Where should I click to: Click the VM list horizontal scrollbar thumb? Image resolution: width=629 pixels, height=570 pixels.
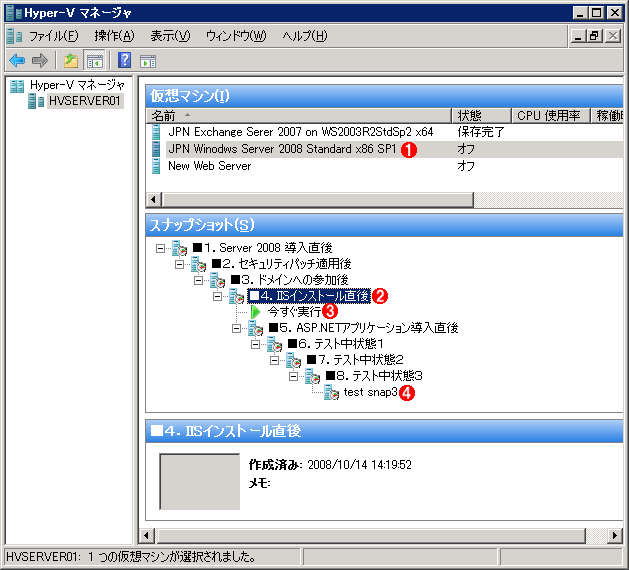(318, 199)
